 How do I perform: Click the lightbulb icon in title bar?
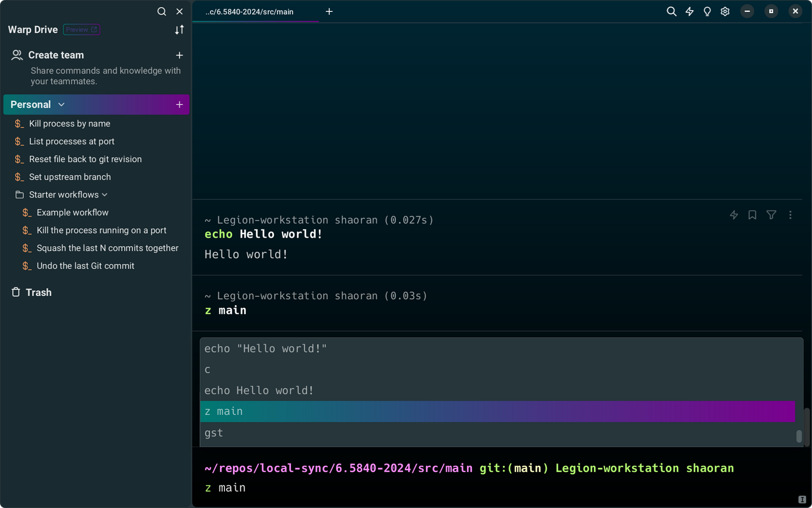tap(707, 11)
